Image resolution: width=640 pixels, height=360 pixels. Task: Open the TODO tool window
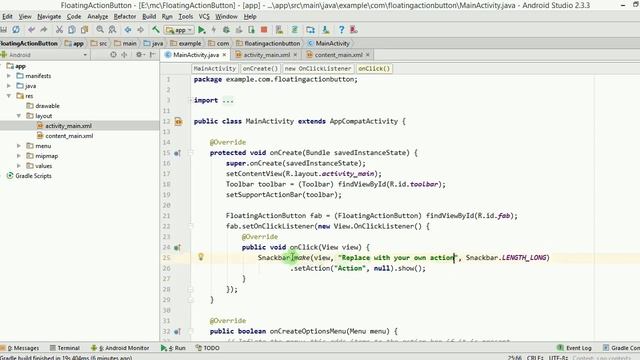(207, 348)
